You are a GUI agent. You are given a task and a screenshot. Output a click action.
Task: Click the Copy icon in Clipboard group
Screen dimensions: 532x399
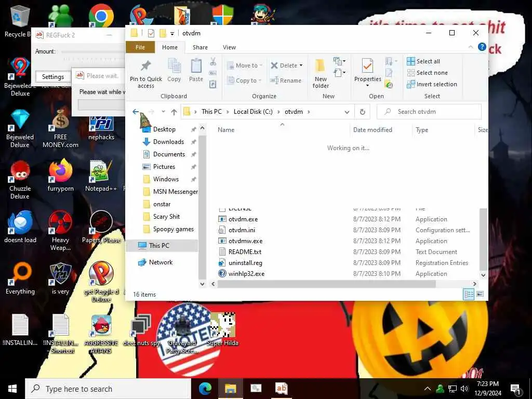tap(174, 66)
